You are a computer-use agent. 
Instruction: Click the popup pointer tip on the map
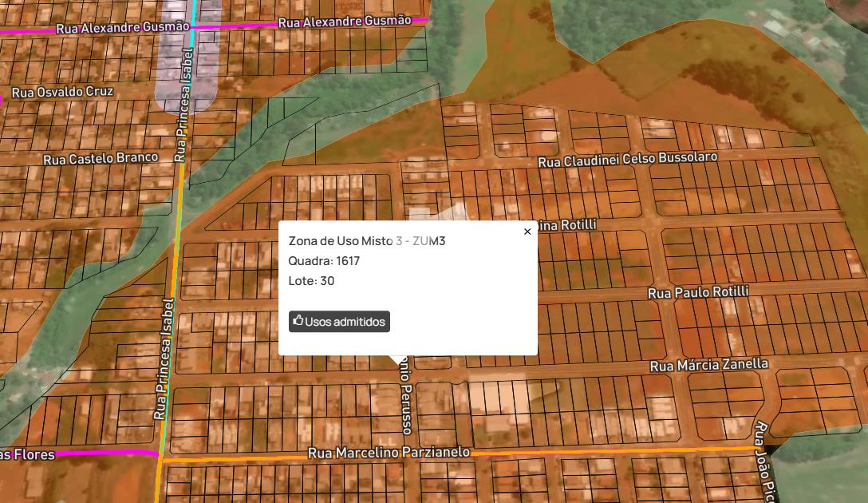click(397, 360)
